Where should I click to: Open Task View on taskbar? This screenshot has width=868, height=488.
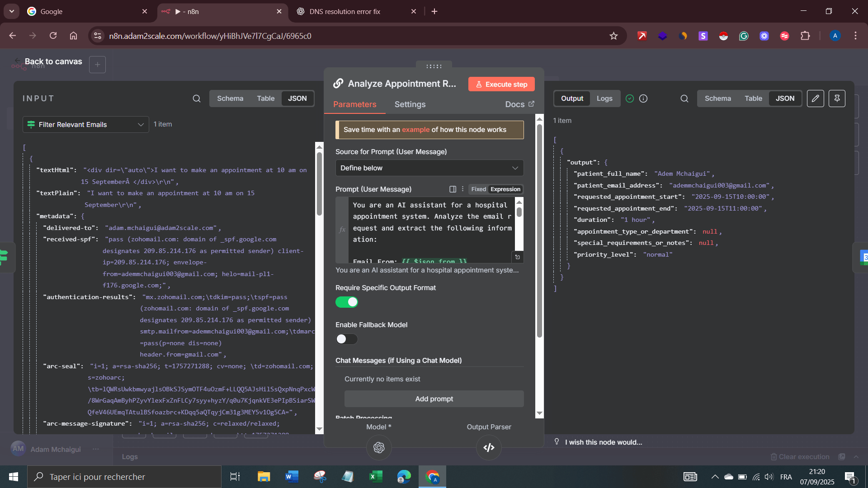tap(235, 477)
